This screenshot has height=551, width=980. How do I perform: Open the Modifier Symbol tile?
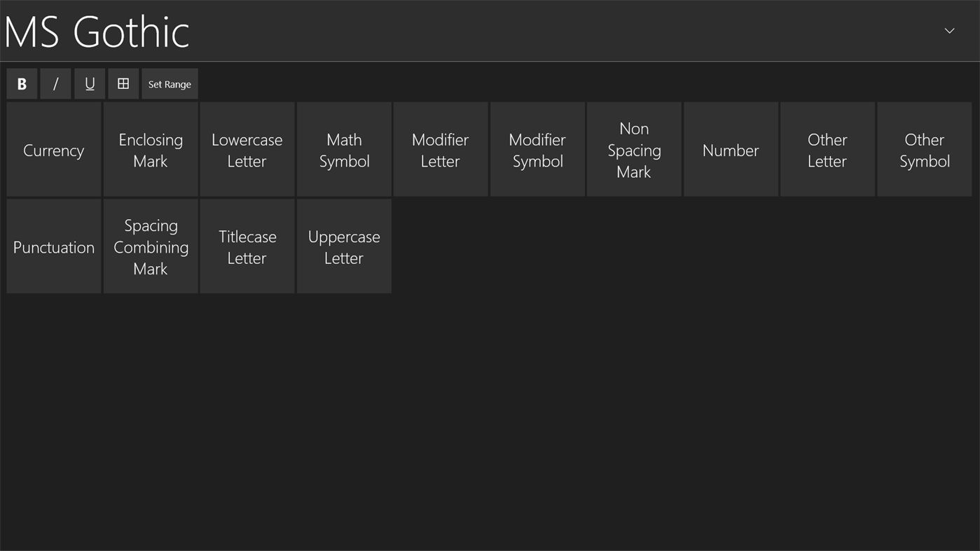537,150
